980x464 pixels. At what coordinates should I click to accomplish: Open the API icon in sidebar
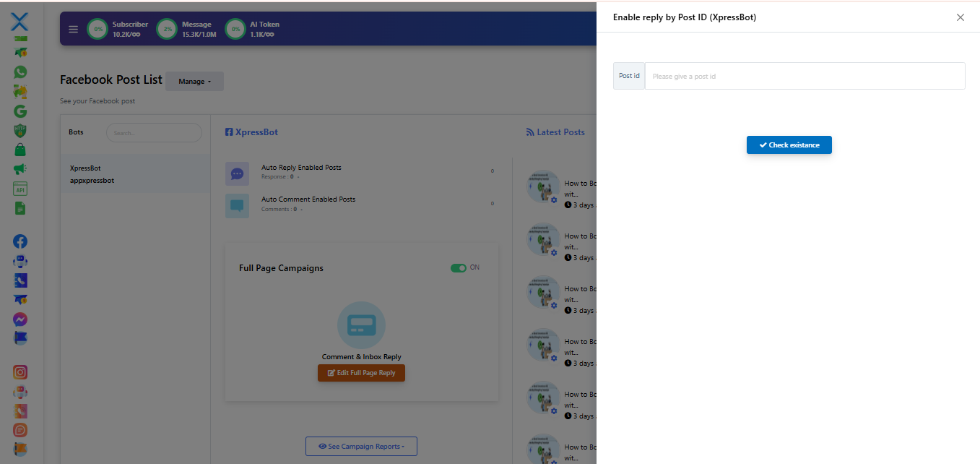pos(20,189)
